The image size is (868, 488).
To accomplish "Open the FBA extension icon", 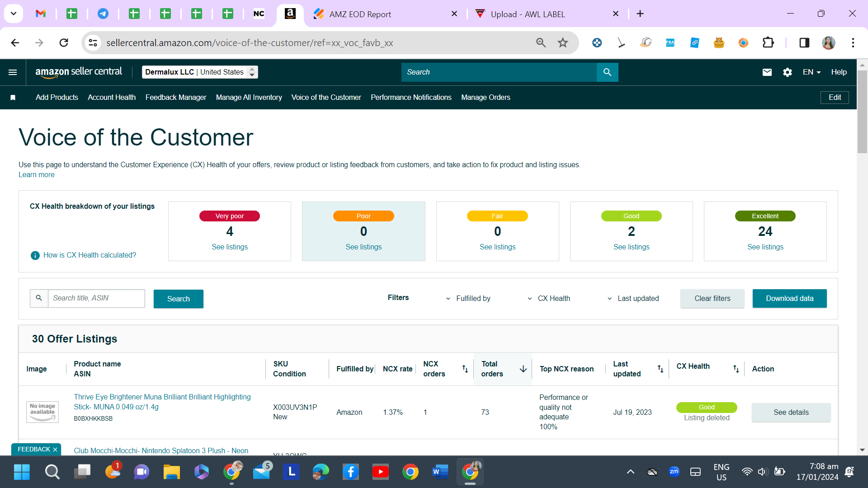I will click(x=670, y=43).
